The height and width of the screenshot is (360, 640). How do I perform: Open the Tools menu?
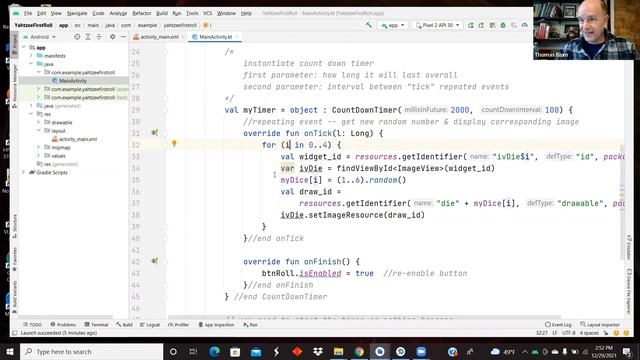pyautogui.click(x=192, y=13)
